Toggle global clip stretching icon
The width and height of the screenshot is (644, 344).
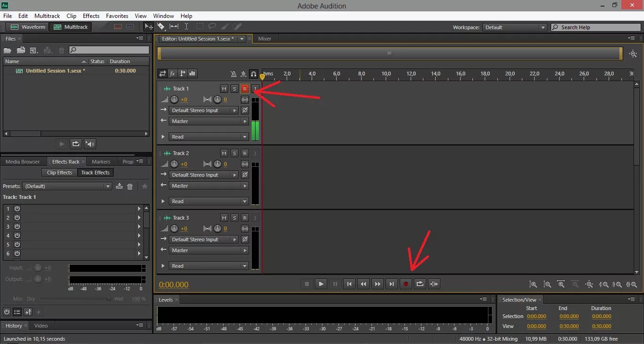[x=243, y=74]
